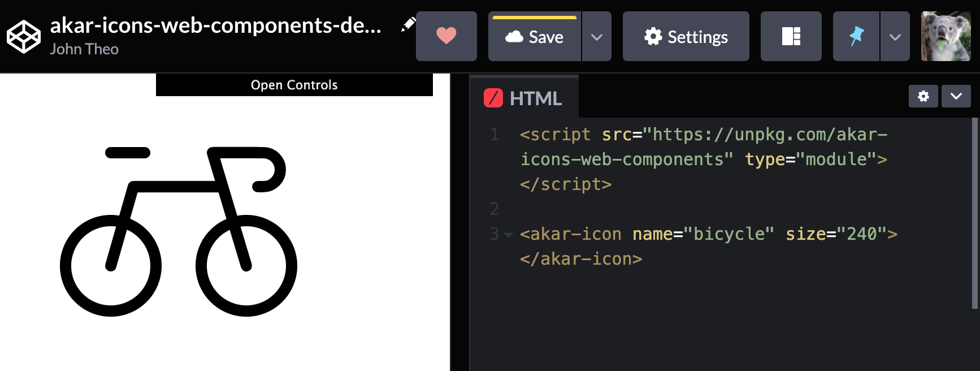Click line number 1 in the gutter
This screenshot has height=371, width=980.
click(x=495, y=135)
